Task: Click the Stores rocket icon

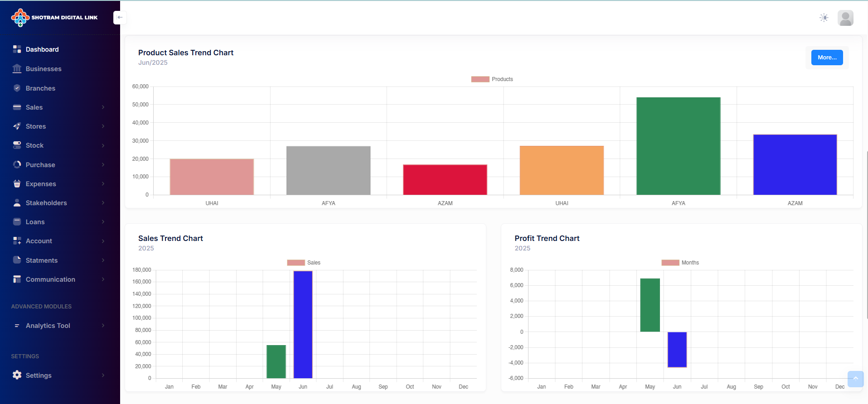Action: (17, 126)
